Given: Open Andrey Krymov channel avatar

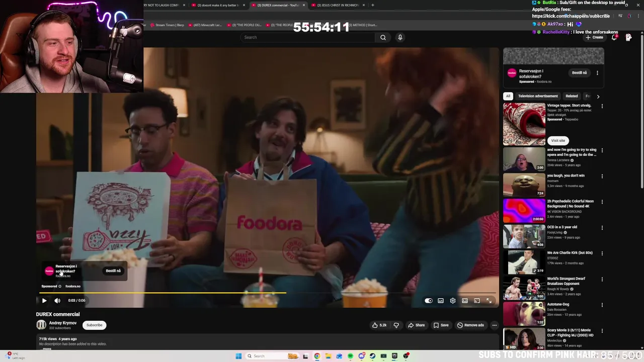Looking at the screenshot, I should tap(41, 325).
